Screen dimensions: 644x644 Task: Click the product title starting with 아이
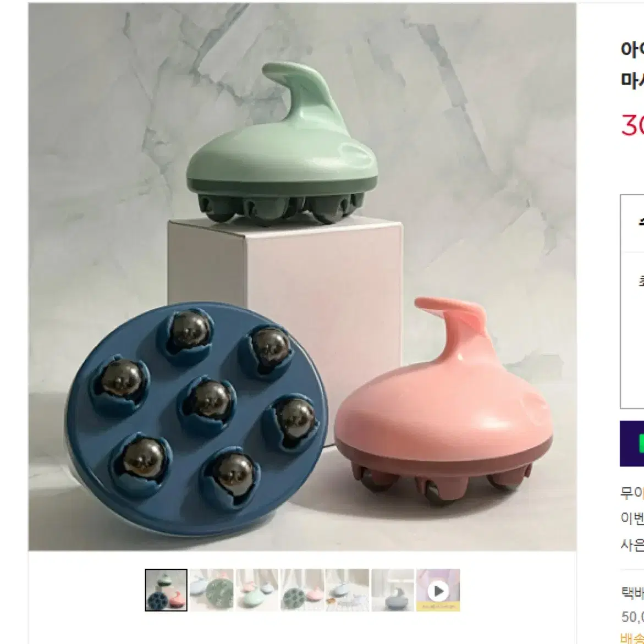point(632,49)
